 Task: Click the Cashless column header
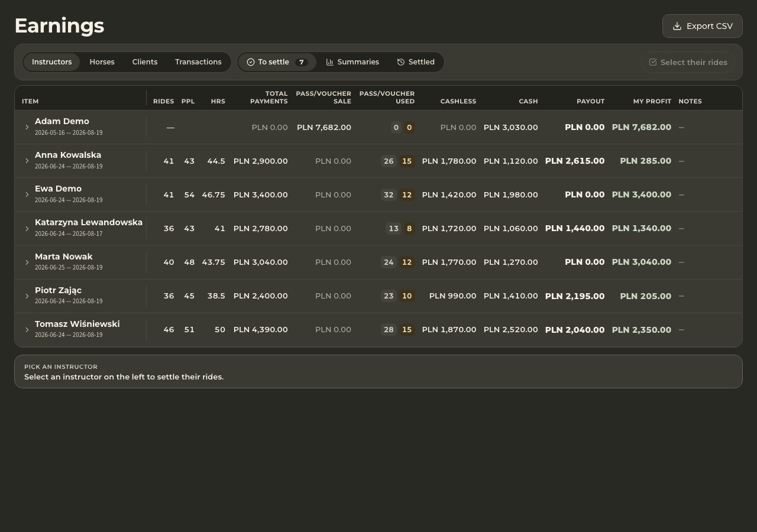458,101
